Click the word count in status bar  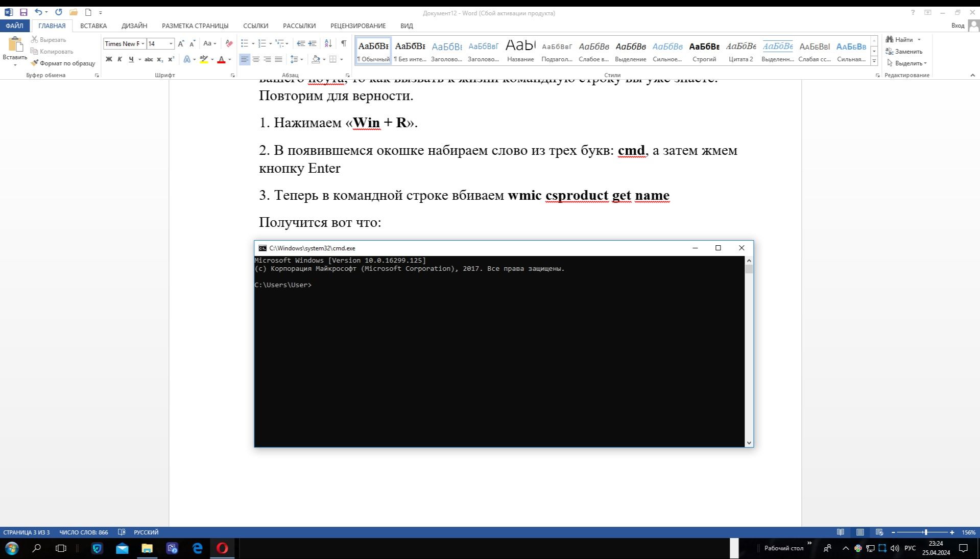pos(84,532)
